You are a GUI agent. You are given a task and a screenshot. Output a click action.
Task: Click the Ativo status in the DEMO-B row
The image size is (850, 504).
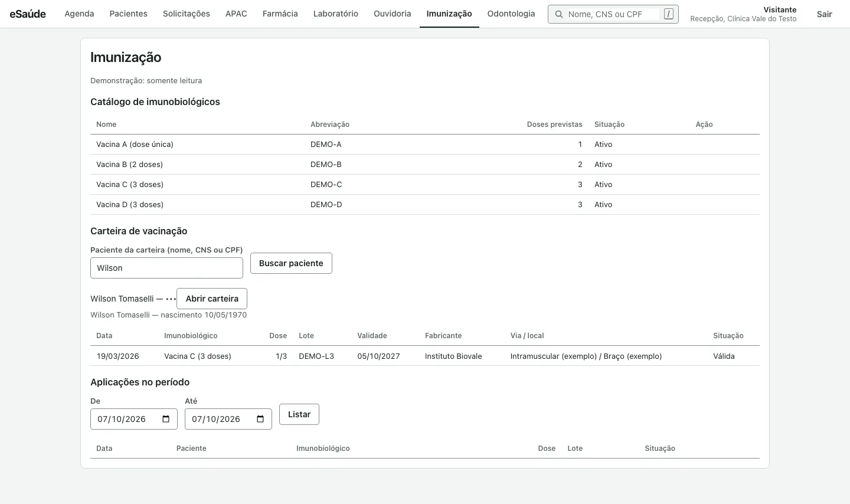pyautogui.click(x=603, y=165)
